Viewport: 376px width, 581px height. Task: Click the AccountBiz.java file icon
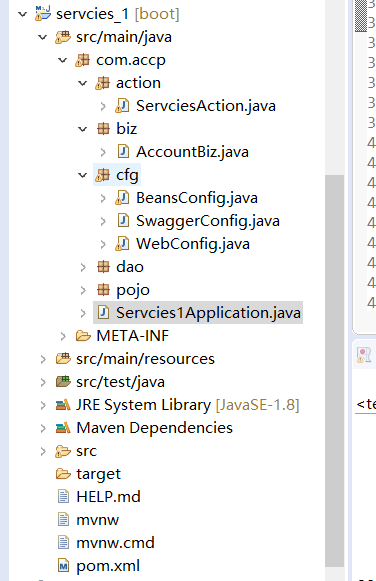(123, 152)
